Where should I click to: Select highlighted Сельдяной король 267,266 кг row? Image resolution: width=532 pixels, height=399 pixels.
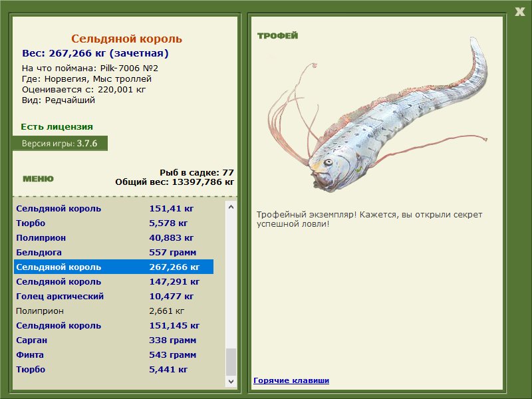coord(114,267)
